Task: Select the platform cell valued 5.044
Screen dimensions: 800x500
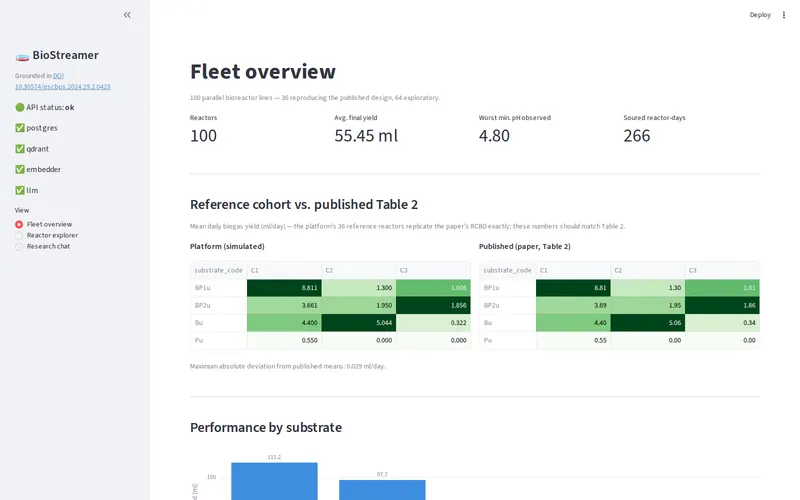Action: point(359,322)
